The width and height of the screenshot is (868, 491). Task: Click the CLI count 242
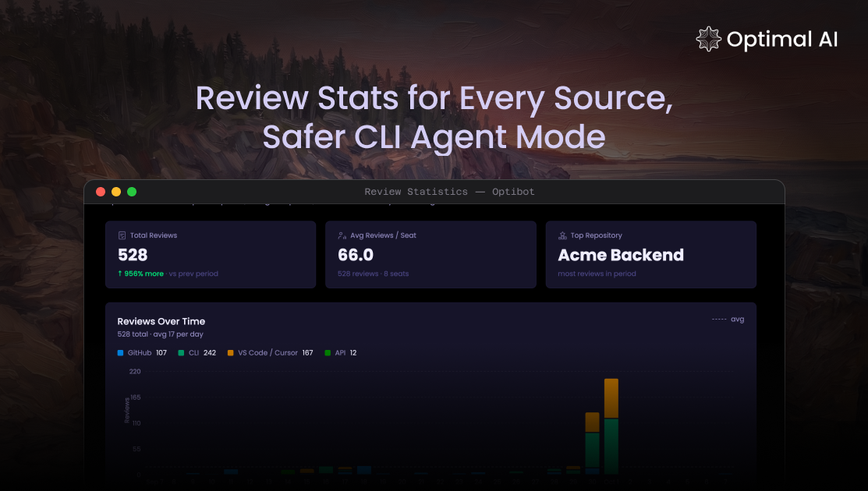(x=210, y=353)
